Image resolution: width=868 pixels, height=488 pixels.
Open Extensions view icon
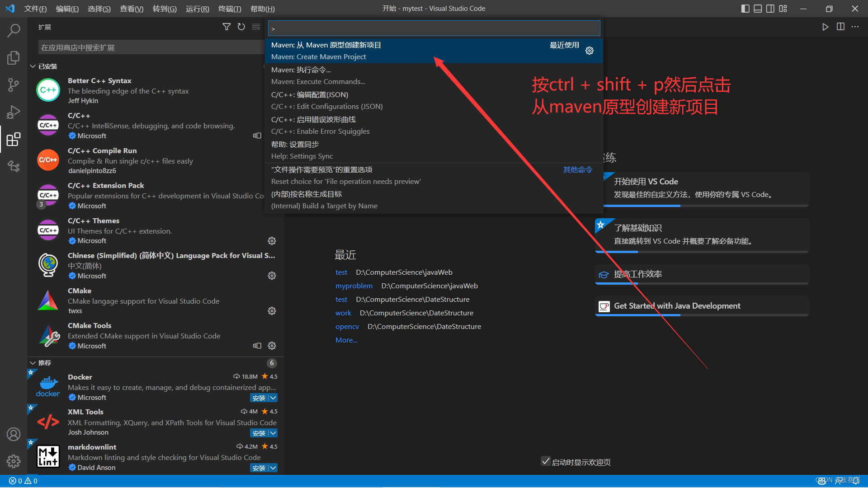[x=14, y=139]
